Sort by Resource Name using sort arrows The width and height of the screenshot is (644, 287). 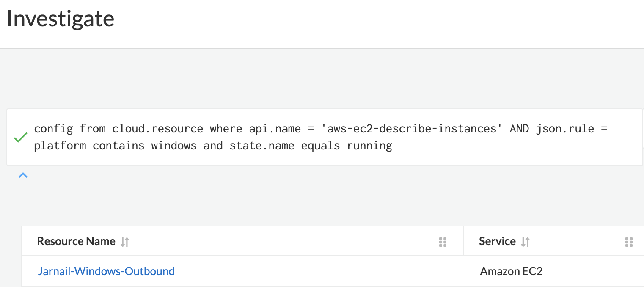(125, 242)
